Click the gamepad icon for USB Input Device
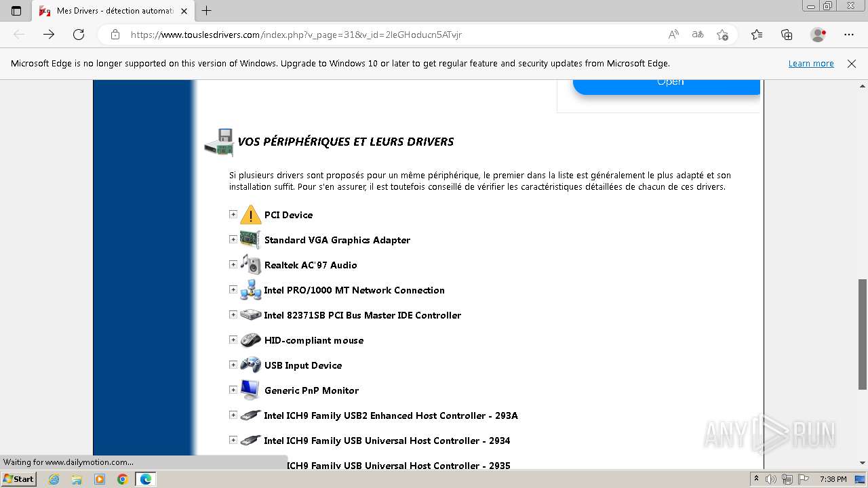868x488 pixels. 251,365
